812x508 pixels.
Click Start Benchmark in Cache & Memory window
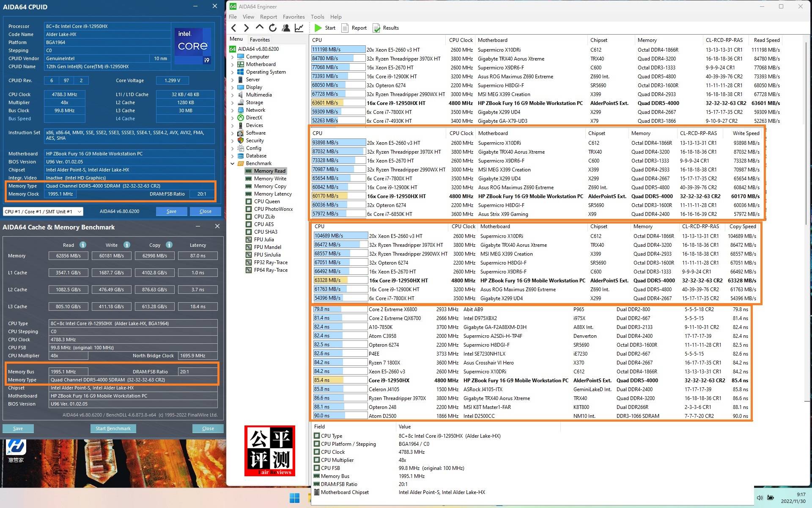113,428
